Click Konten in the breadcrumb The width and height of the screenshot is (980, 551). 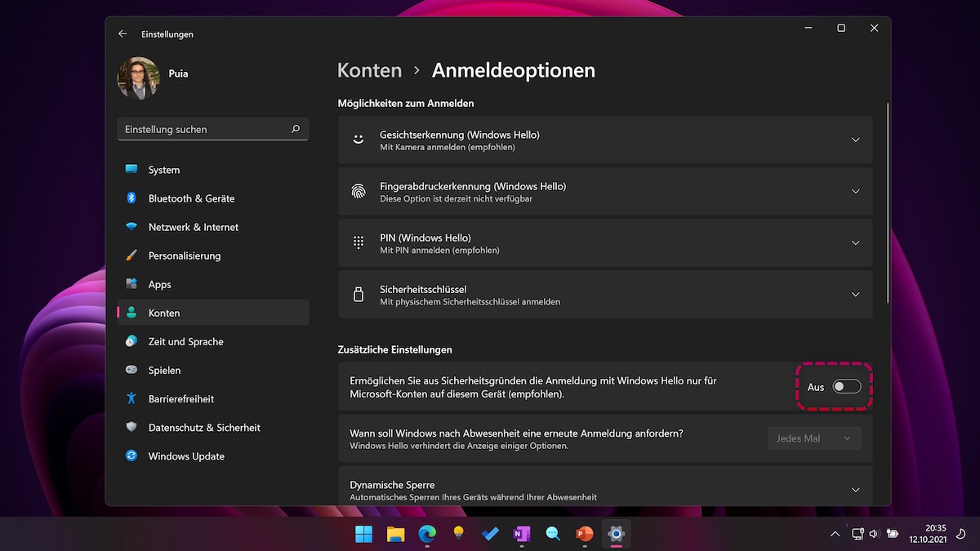[369, 70]
